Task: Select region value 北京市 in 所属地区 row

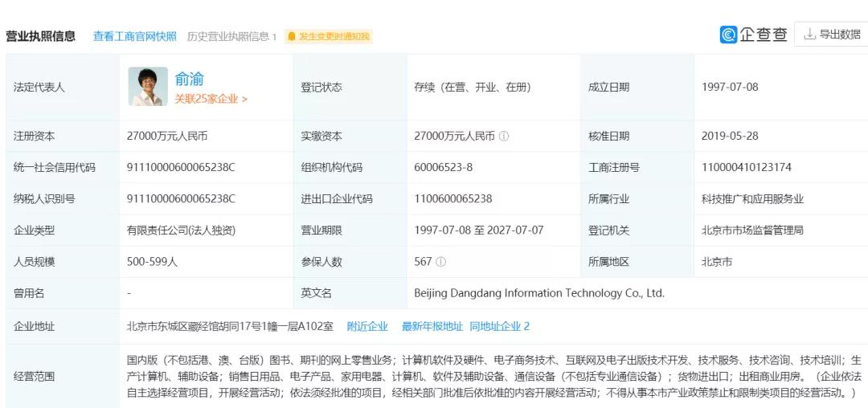Action: tap(717, 262)
